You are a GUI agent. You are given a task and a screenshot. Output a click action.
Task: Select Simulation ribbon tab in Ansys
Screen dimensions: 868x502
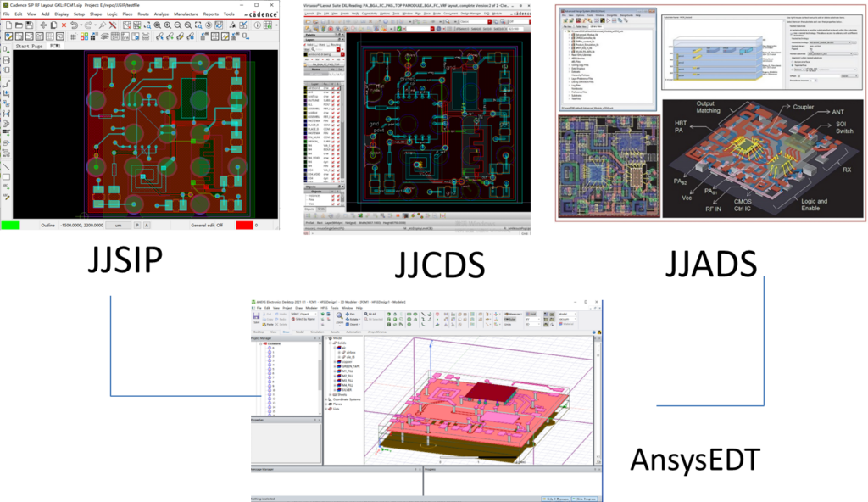click(317, 332)
